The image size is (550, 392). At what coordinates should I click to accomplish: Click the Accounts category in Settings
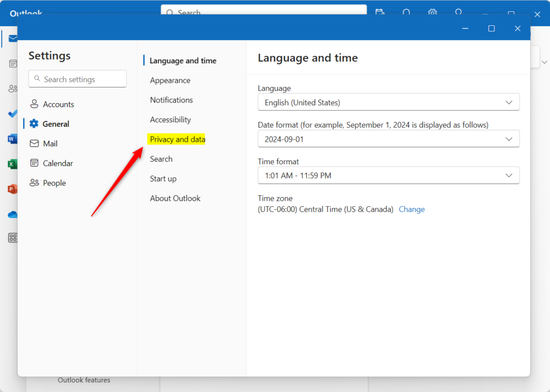[x=58, y=104]
